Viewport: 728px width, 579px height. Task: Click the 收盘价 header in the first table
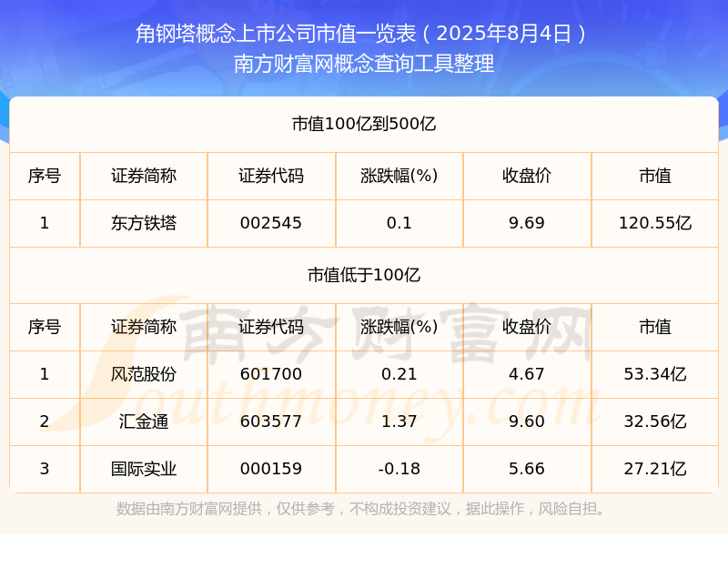click(x=527, y=176)
